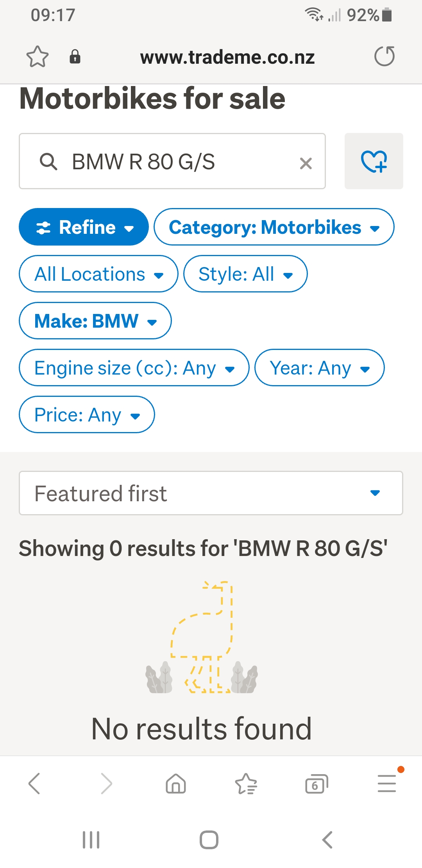Reload the Trade Me page
Image resolution: width=422 pixels, height=868 pixels.
[384, 57]
